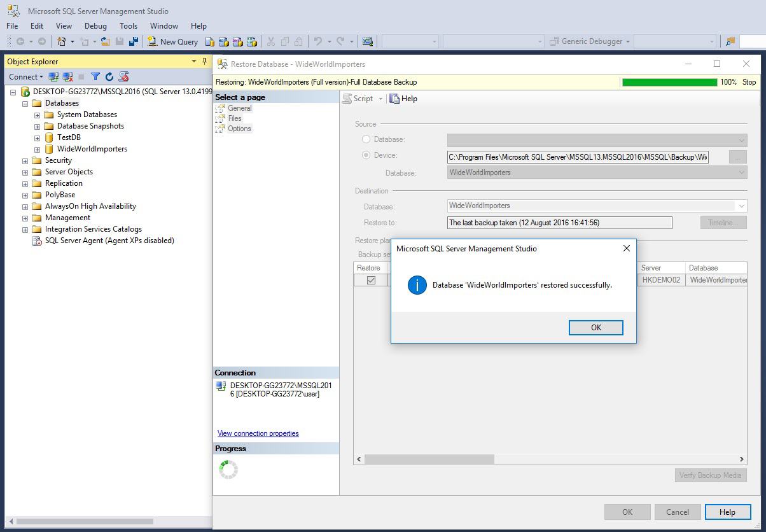Open the Window menu

pyautogui.click(x=164, y=26)
